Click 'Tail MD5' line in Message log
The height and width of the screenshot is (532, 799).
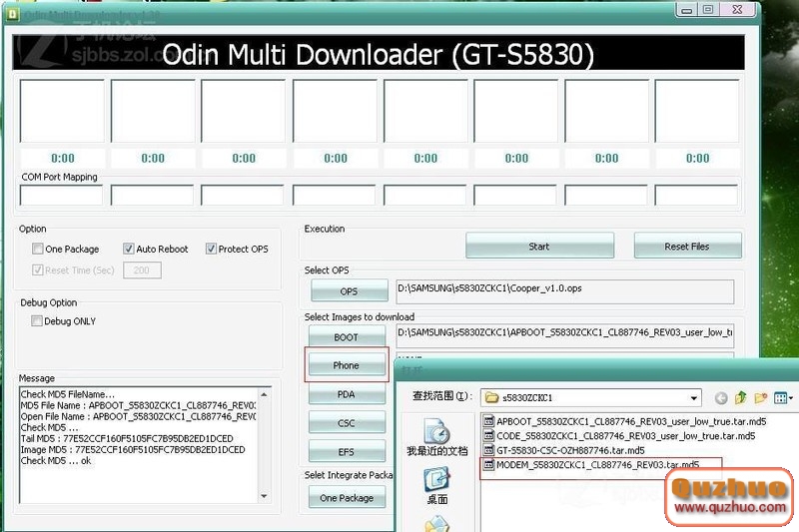(x=127, y=438)
